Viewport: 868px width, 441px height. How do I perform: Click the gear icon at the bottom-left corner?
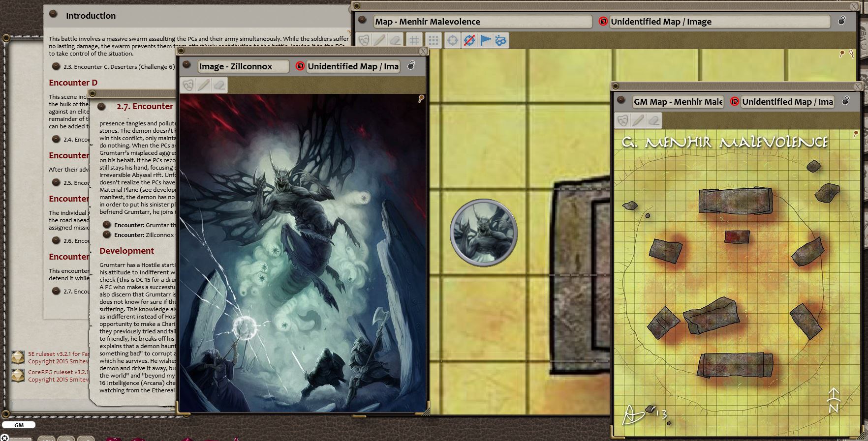click(x=4, y=438)
